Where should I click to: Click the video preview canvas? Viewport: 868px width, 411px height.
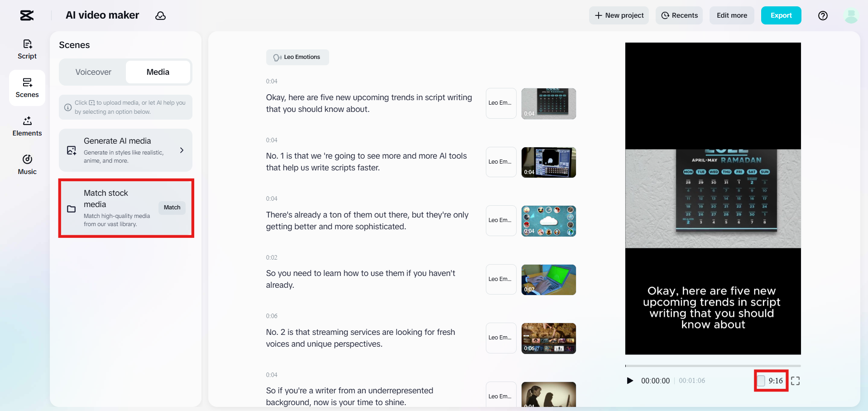coord(713,198)
